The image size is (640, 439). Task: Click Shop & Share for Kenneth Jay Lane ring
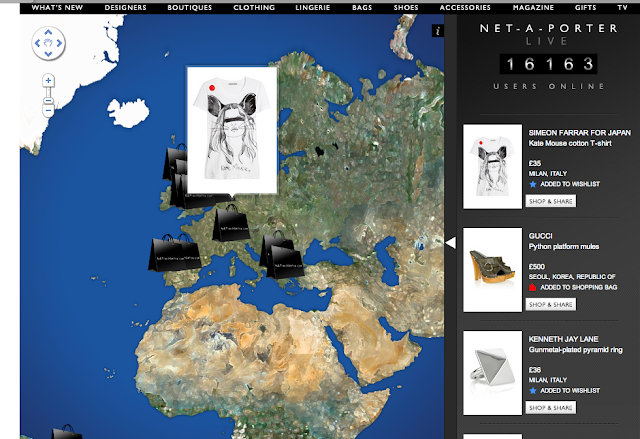(x=551, y=408)
